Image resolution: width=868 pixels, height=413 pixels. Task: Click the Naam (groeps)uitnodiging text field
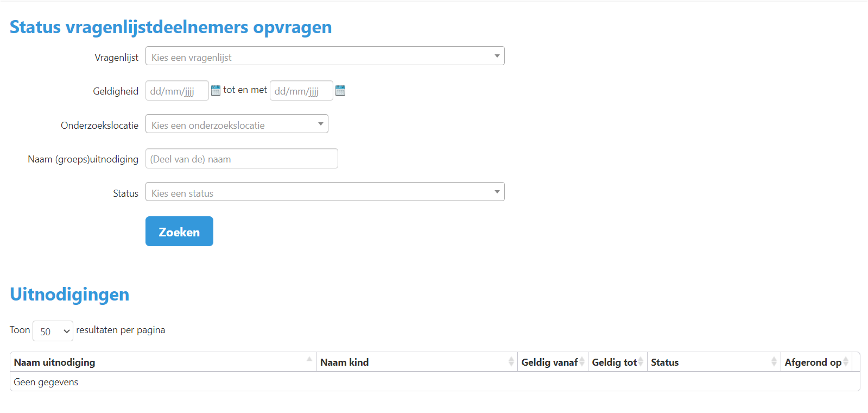[x=242, y=159]
